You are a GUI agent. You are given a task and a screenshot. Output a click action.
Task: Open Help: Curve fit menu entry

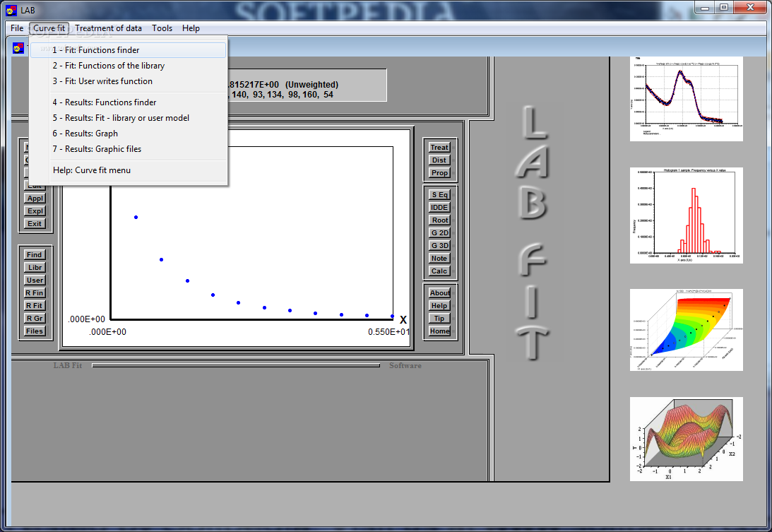128,170
